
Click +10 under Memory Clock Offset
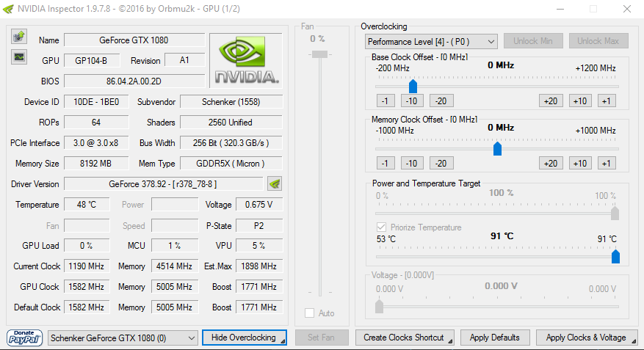point(580,164)
